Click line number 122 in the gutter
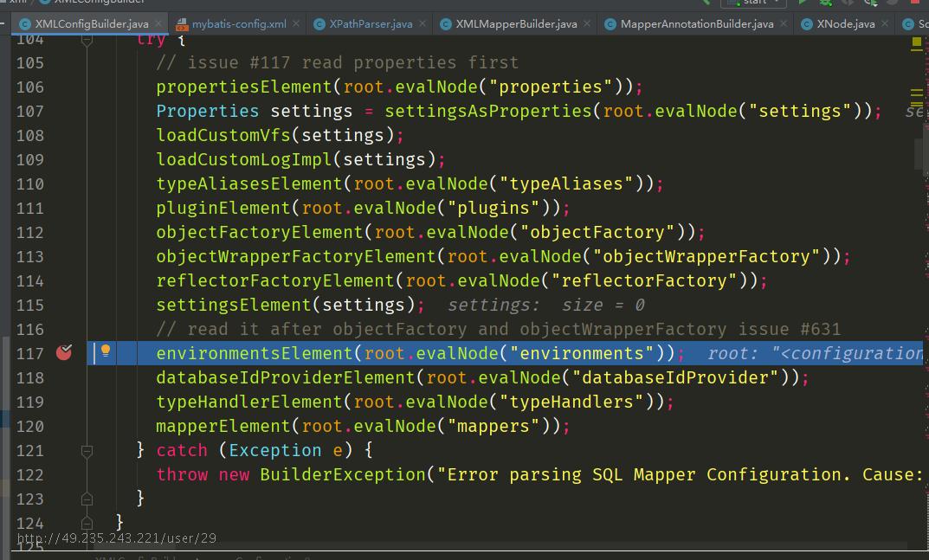 click(x=29, y=476)
